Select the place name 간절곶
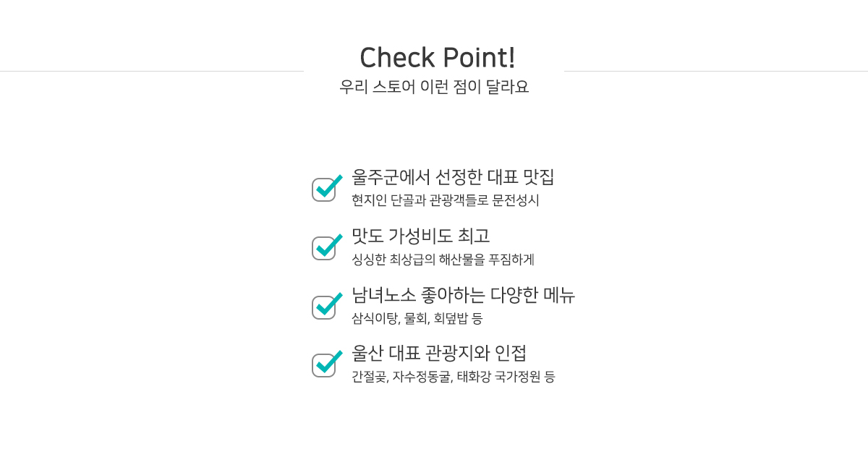The height and width of the screenshot is (470, 868). [368, 377]
